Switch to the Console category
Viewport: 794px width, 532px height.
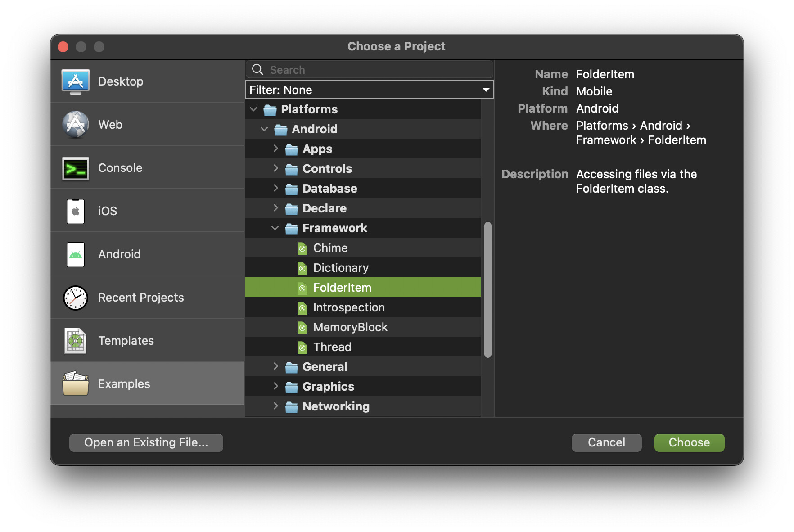click(148, 168)
